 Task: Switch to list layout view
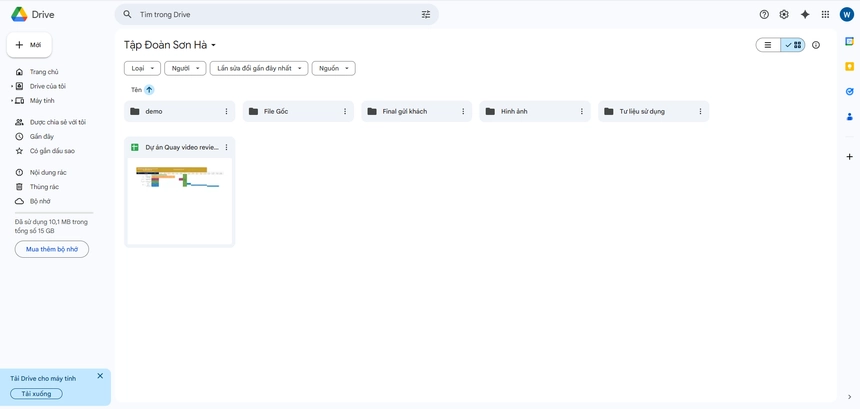(768, 45)
